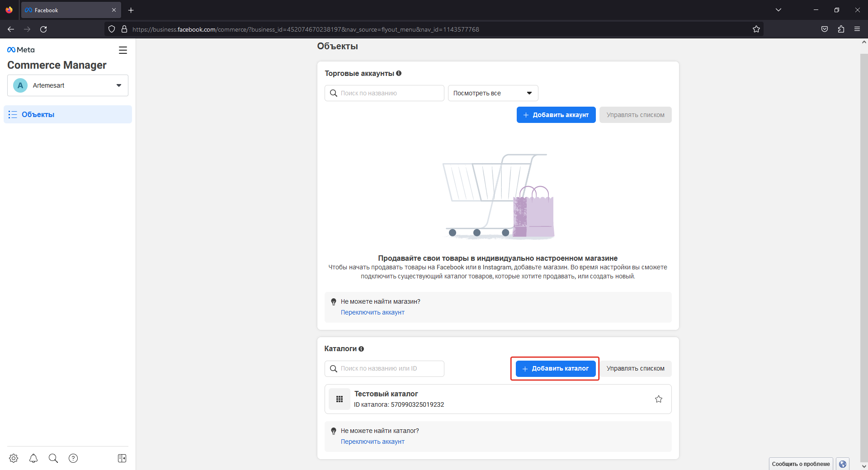This screenshot has height=470, width=868.
Task: Click info icon next to Торговые аккаунты
Action: click(399, 73)
